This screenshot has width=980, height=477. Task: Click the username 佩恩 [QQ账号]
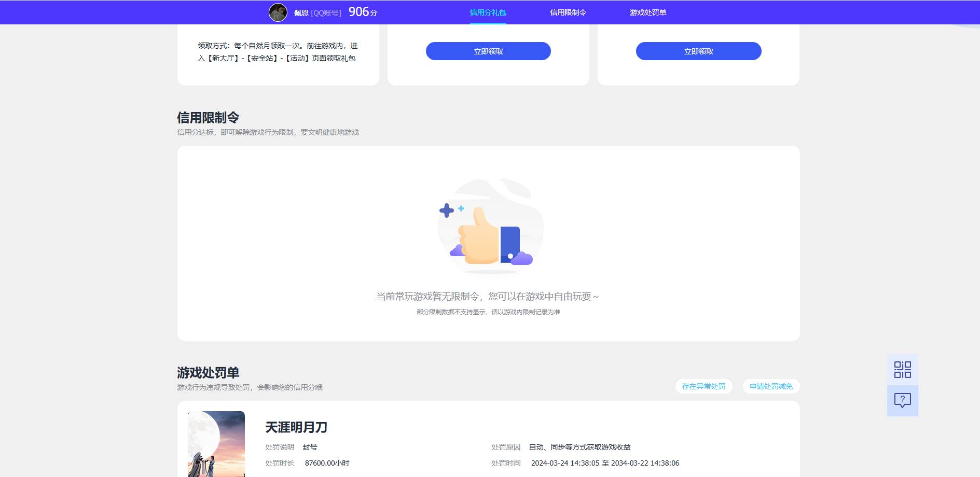click(318, 13)
